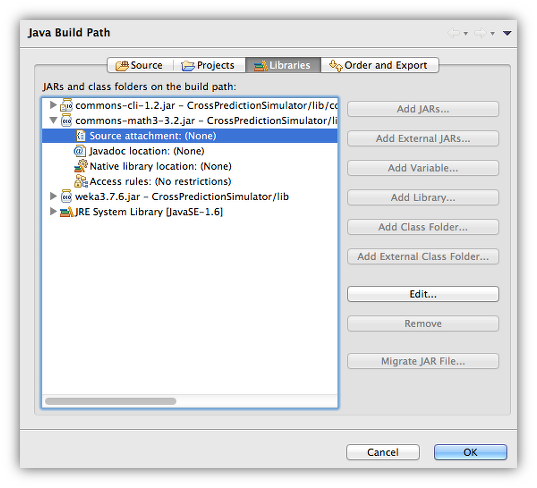
Task: Select the 'Source attachment: (None)' row
Action: (190, 136)
